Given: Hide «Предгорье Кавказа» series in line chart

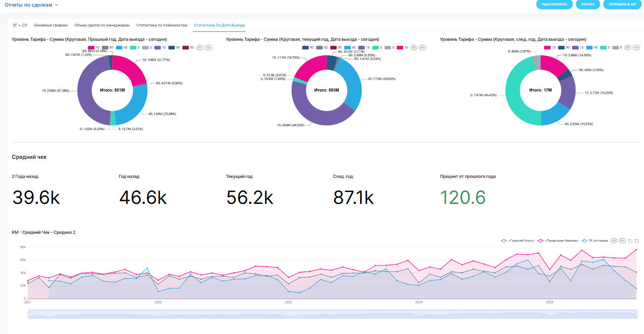Looking at the screenshot, I should [558, 241].
